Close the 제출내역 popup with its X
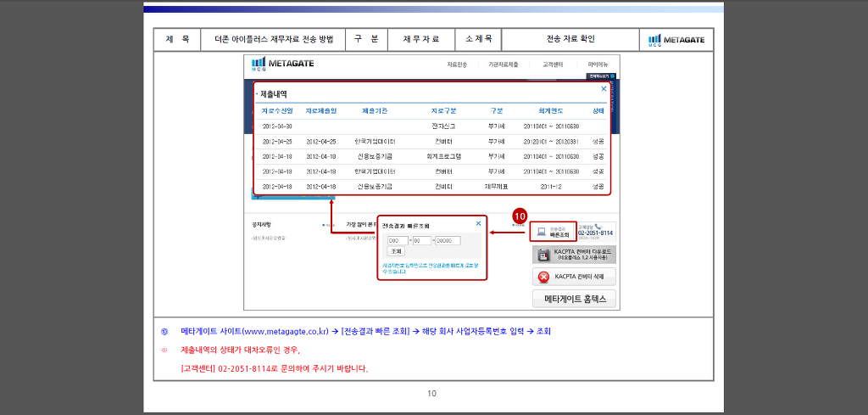The width and height of the screenshot is (868, 415). point(604,88)
